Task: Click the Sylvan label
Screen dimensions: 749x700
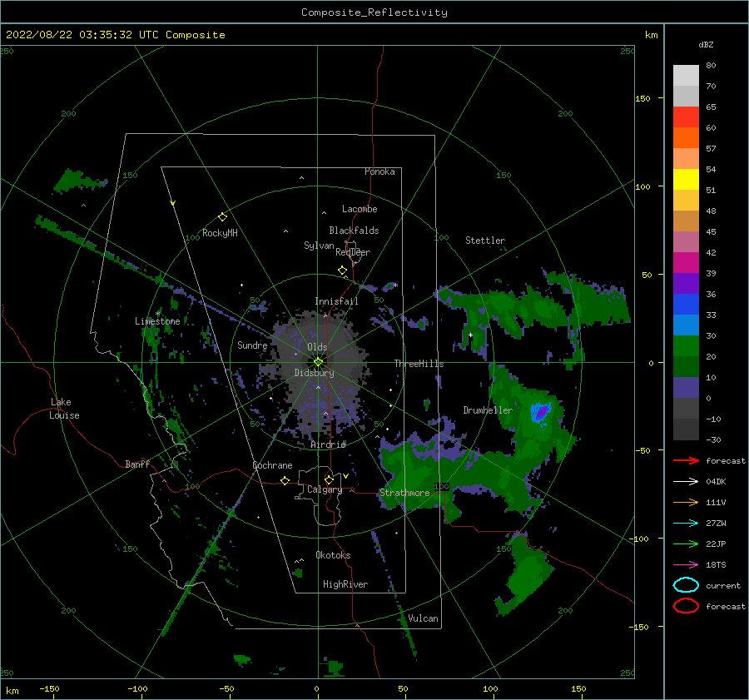Action: 319,246
